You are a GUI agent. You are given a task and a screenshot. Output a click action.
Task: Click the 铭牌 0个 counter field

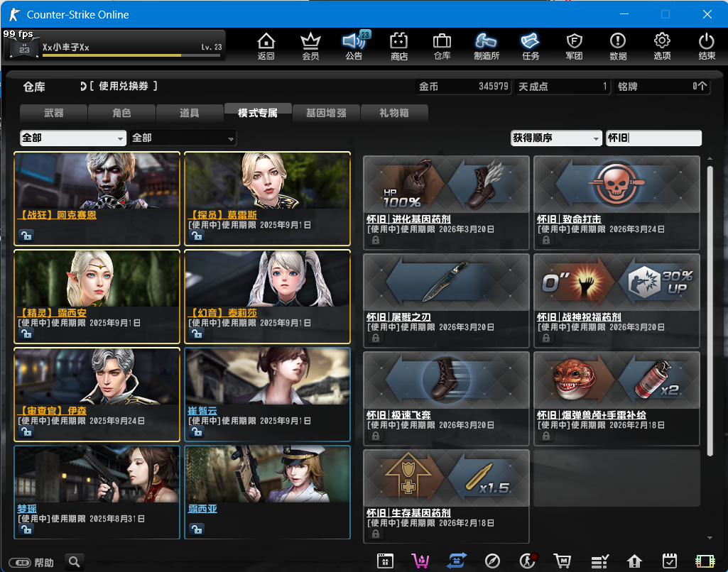coord(662,87)
